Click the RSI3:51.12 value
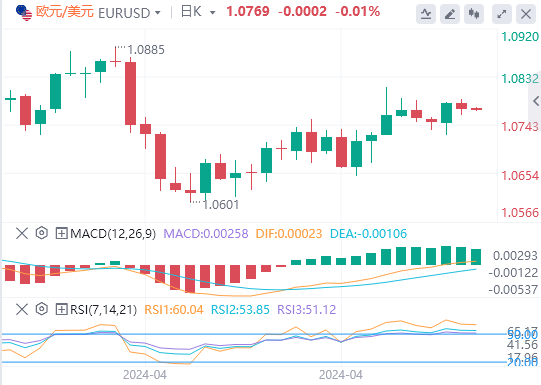Image resolution: width=541 pixels, height=385 pixels. click(x=307, y=309)
